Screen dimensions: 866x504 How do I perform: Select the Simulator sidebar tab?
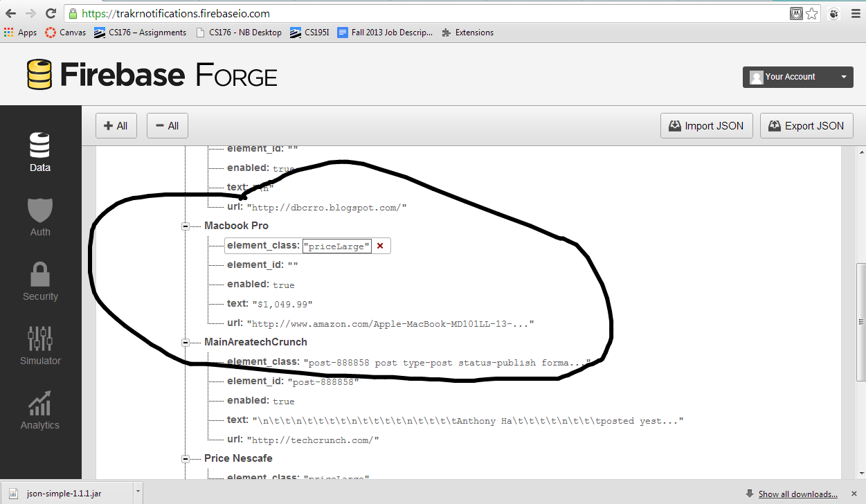click(x=40, y=345)
